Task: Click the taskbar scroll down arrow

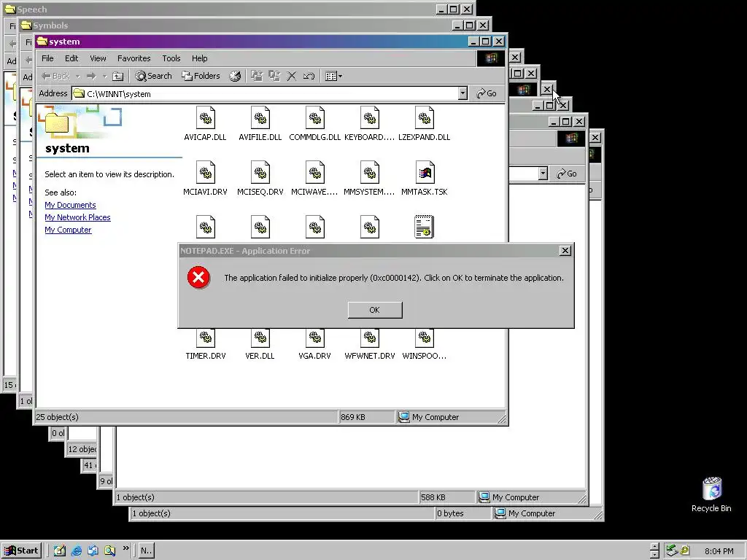Action: coord(655,555)
